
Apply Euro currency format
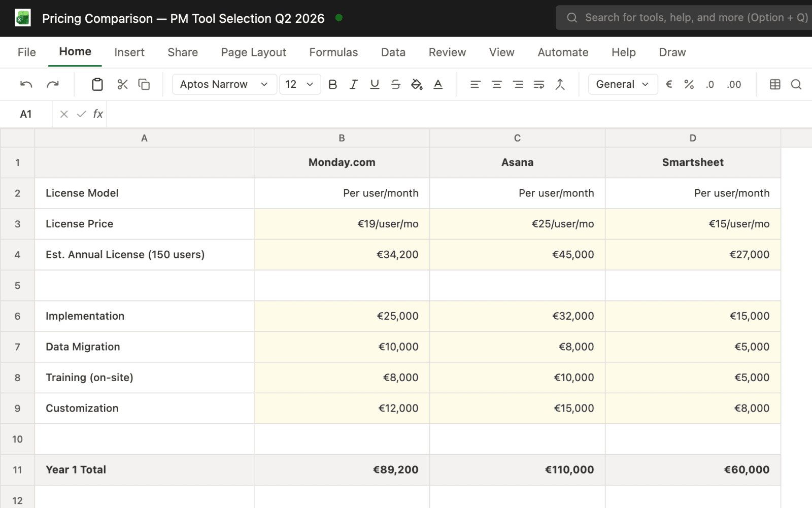pyautogui.click(x=669, y=84)
